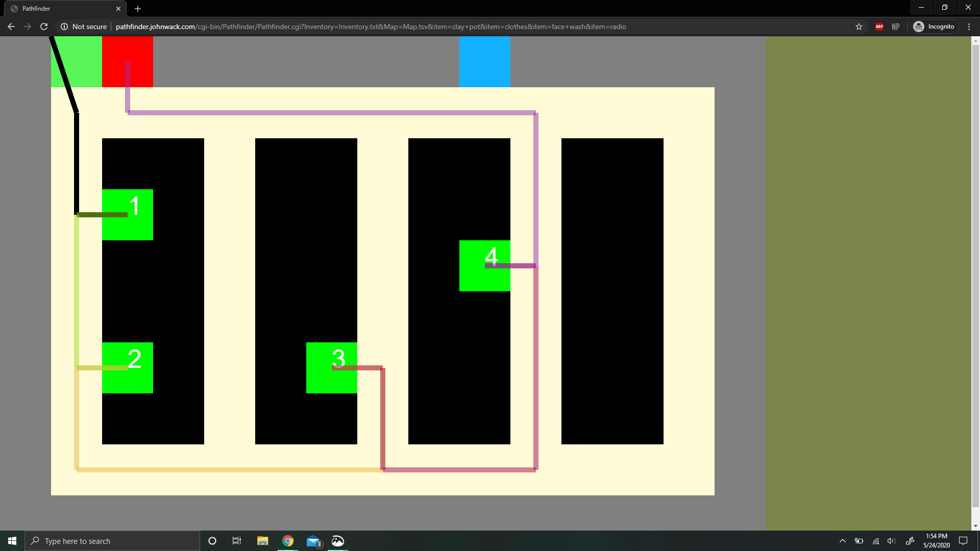Screen dimensions: 980x551
Task: Click the blue square on map
Action: [x=484, y=62]
